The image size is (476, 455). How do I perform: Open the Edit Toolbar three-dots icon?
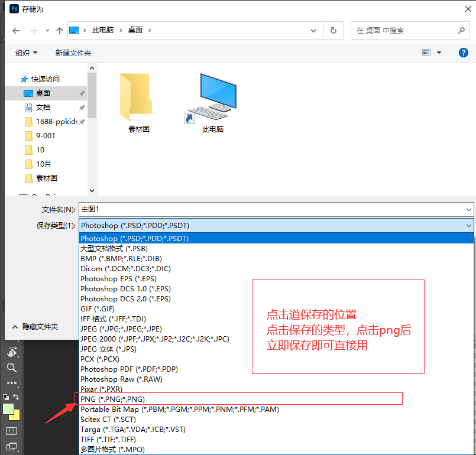click(11, 383)
